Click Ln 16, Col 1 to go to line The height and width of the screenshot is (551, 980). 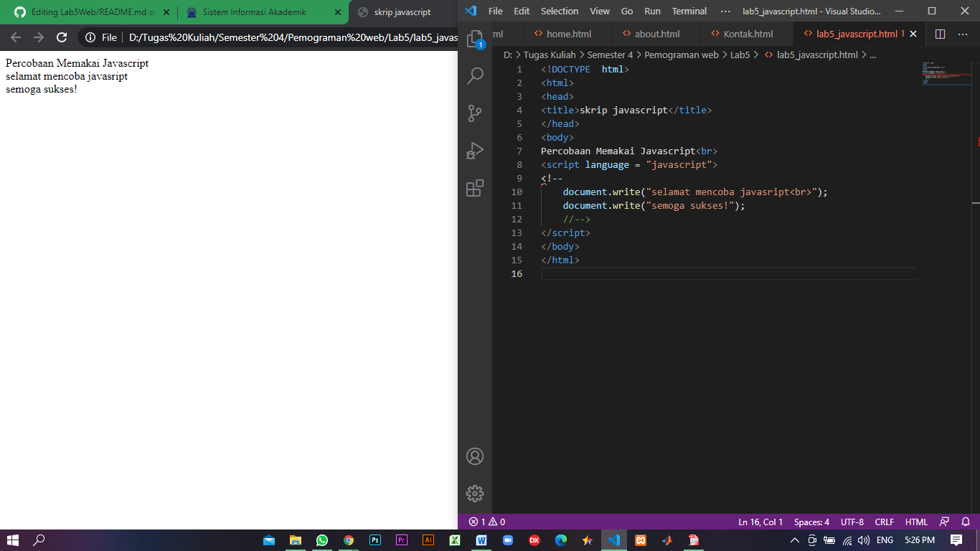pyautogui.click(x=760, y=522)
